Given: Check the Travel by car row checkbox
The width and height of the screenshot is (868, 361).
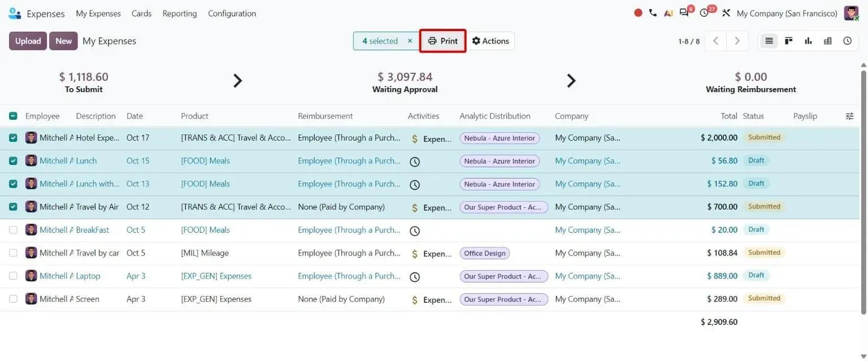Looking at the screenshot, I should click(x=13, y=253).
